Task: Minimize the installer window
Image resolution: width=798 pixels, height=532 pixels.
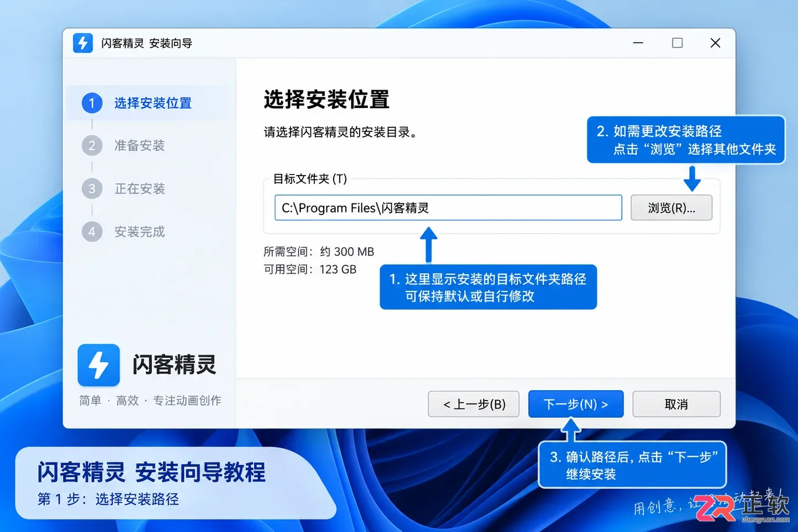Action: pos(638,43)
